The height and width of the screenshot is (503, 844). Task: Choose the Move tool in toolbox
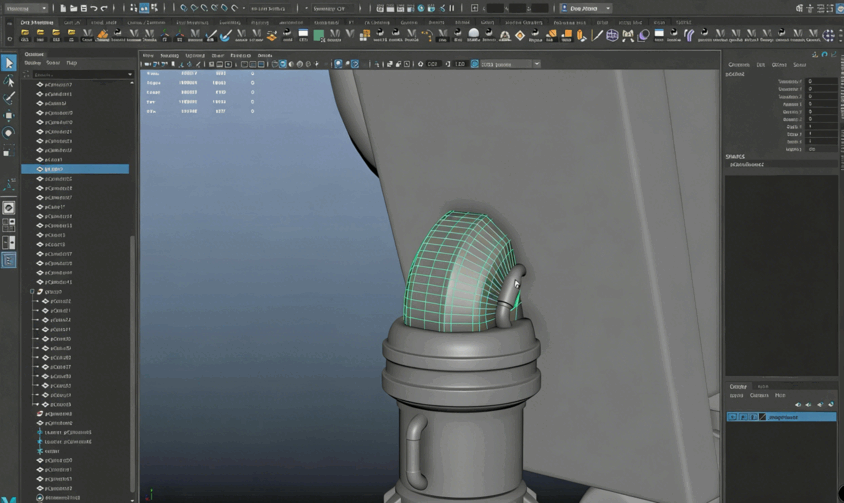9,115
